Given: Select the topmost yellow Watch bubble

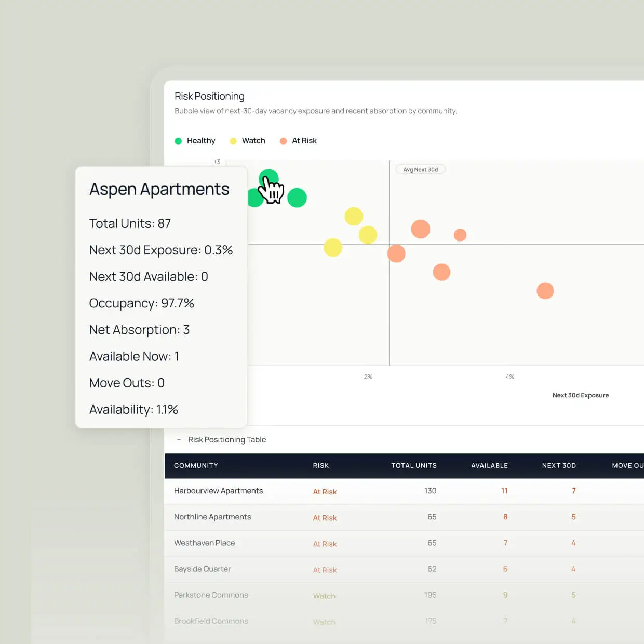Looking at the screenshot, I should (354, 216).
